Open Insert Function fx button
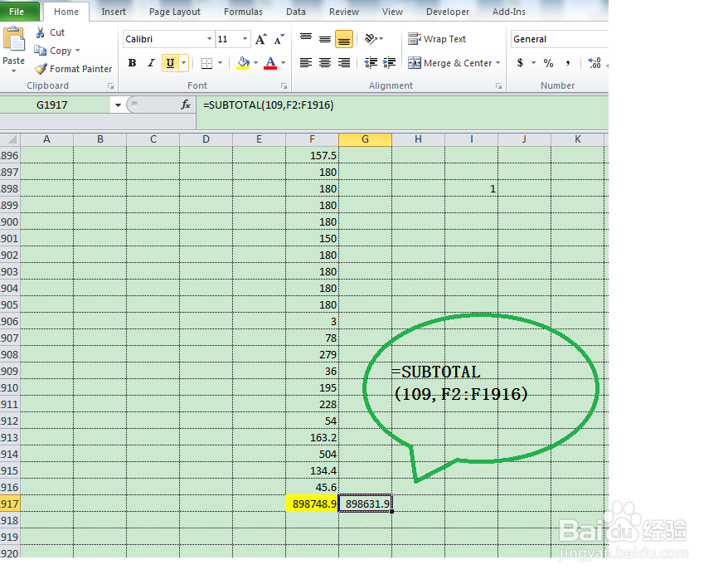The height and width of the screenshot is (579, 728). point(186,105)
